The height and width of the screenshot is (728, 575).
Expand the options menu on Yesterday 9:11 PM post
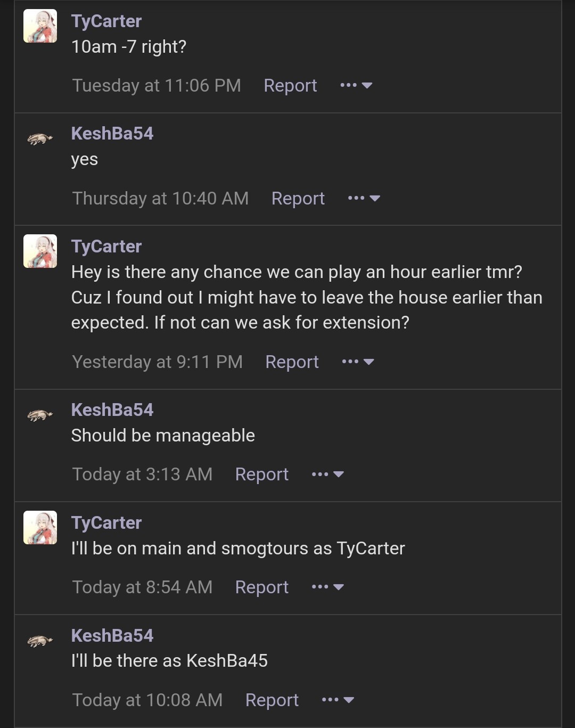point(358,362)
